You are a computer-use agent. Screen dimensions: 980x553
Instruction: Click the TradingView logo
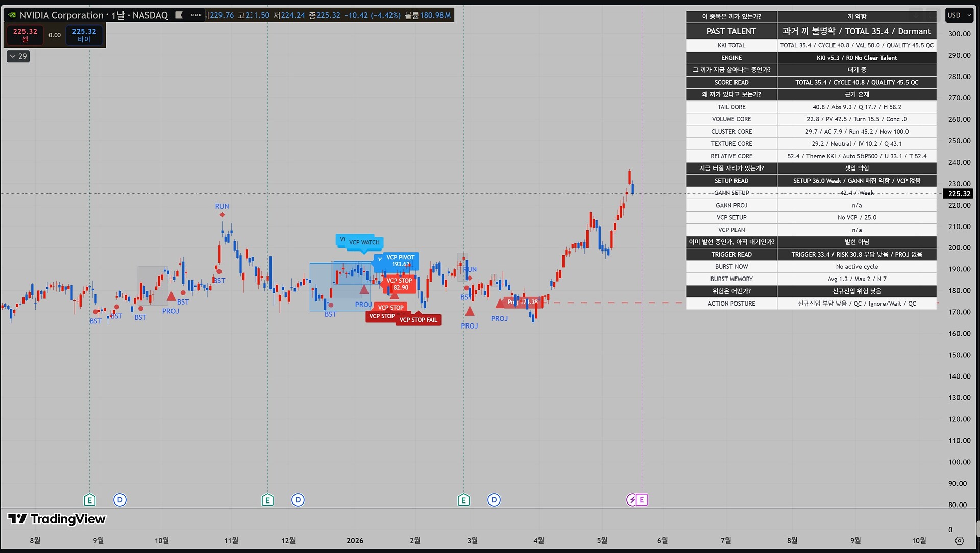[57, 519]
